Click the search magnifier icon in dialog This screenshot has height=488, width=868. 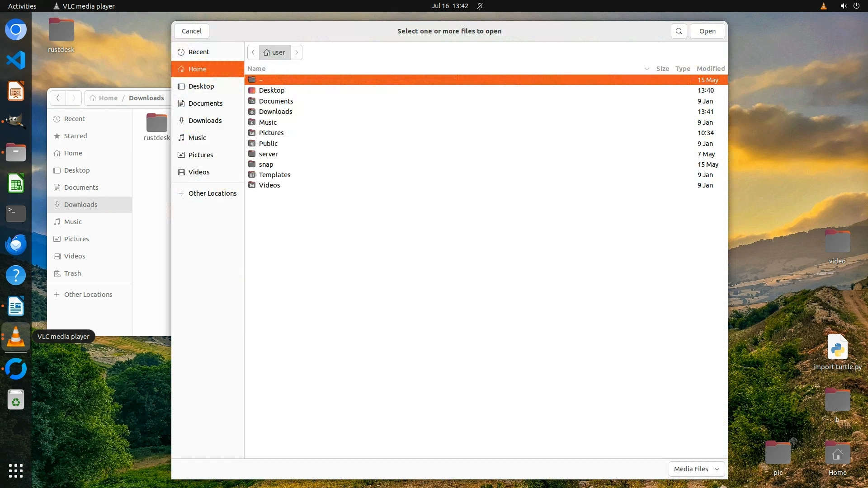[x=679, y=31]
